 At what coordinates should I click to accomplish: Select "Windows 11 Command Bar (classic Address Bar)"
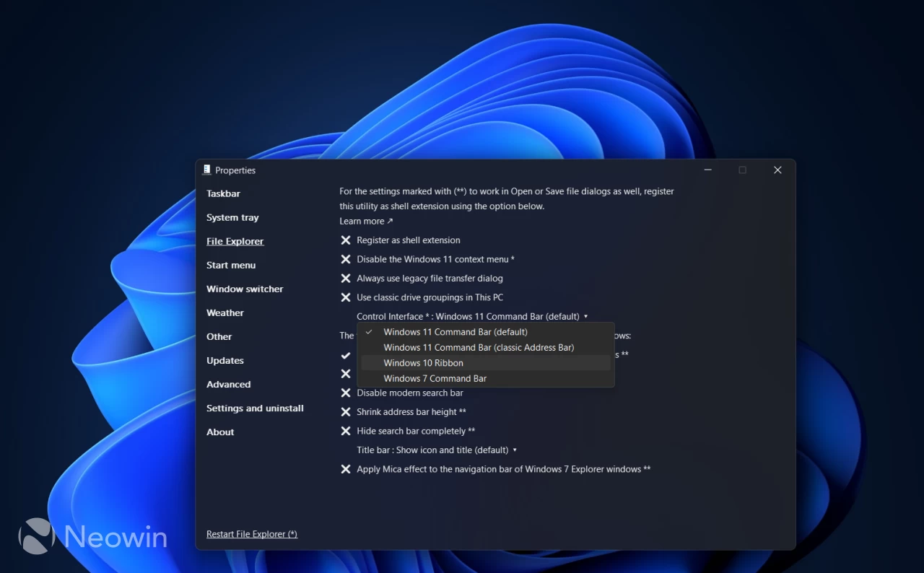pyautogui.click(x=479, y=347)
